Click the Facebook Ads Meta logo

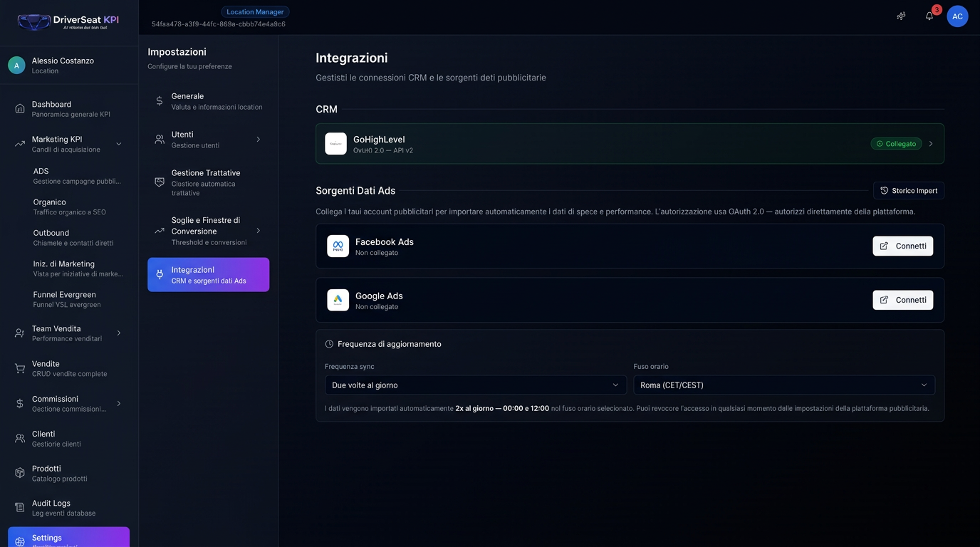338,246
